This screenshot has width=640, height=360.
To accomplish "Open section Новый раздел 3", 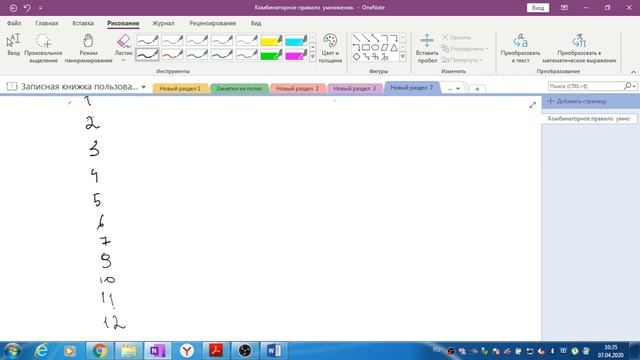I will (x=355, y=88).
